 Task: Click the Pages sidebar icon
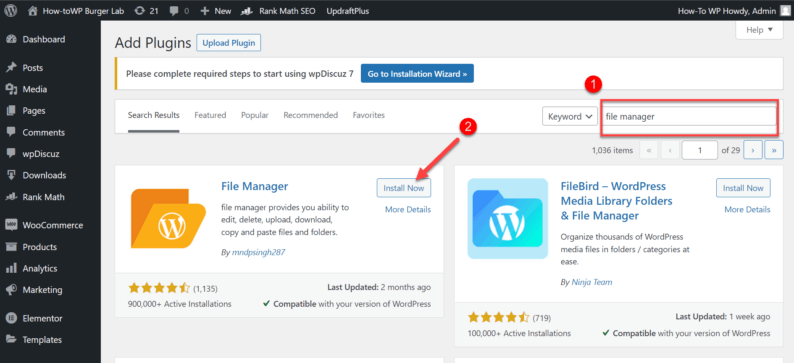click(x=11, y=110)
